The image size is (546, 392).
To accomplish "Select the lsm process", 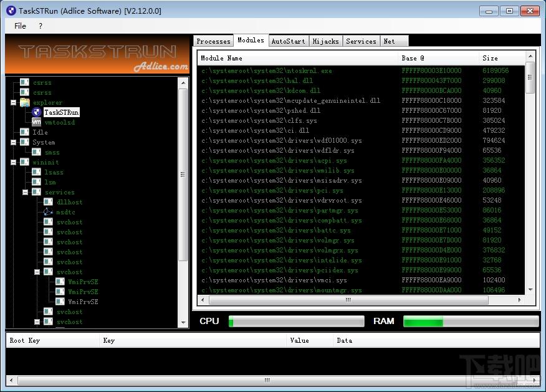I will coord(50,182).
